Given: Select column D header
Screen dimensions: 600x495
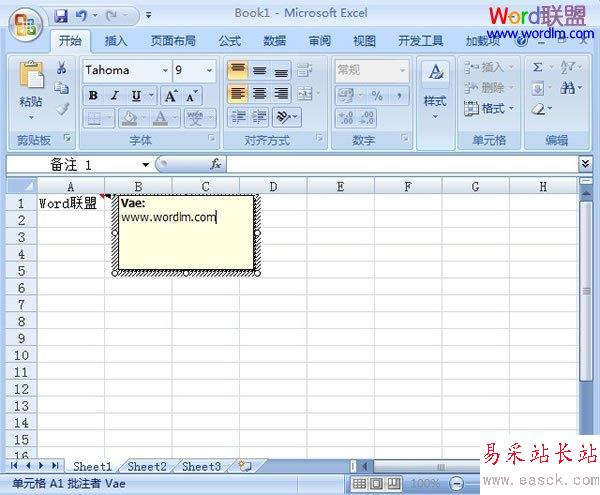Looking at the screenshot, I should point(273,186).
